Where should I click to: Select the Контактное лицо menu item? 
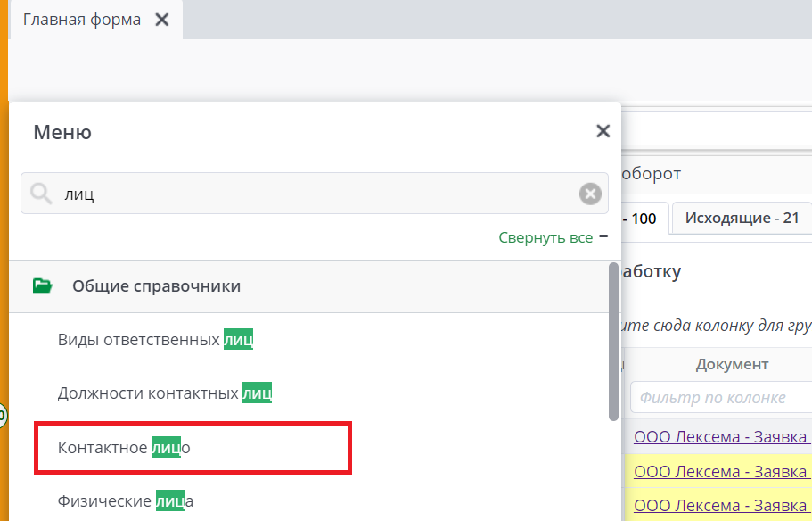tap(125, 448)
